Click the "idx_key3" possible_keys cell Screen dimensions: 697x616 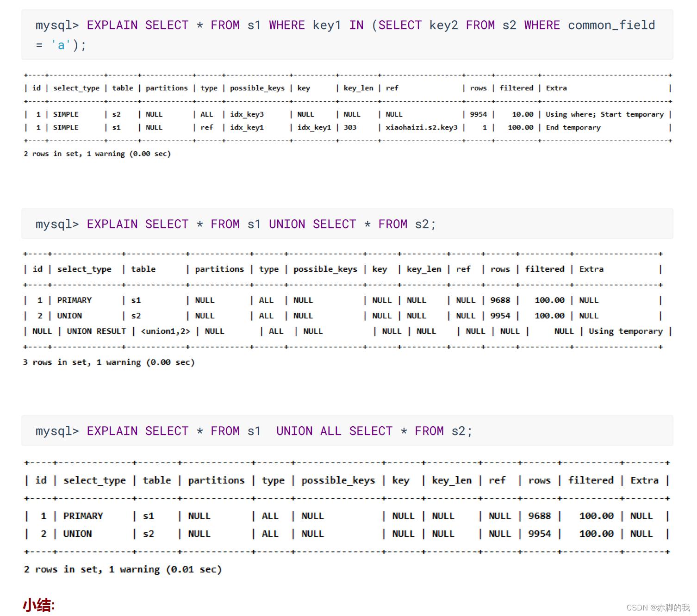pos(247,114)
